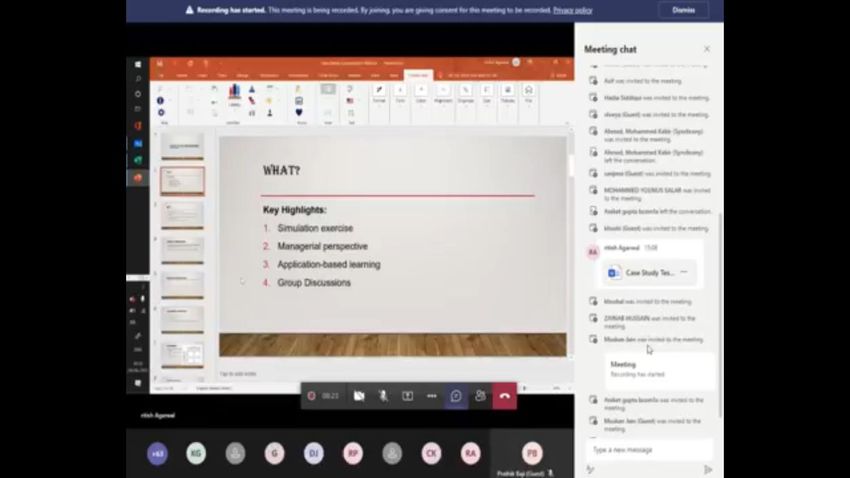Select the CK participant avatar
The height and width of the screenshot is (478, 850).
coord(431,453)
